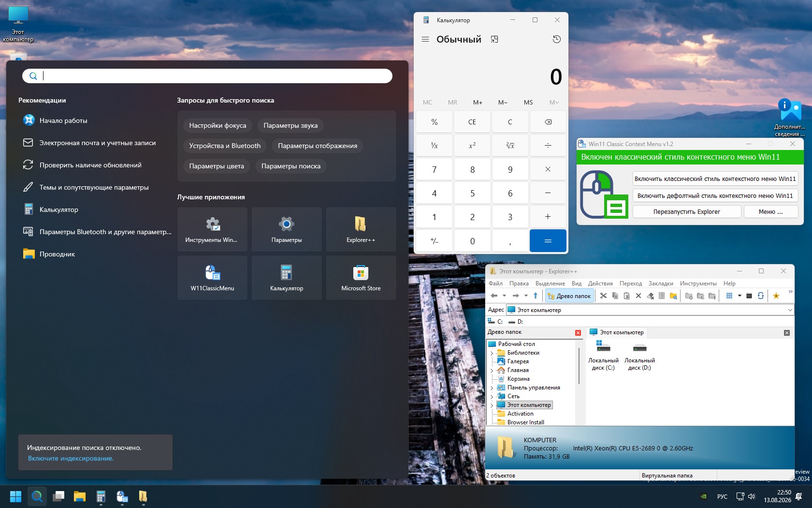Expand the Сеть node in folder tree
The image size is (812, 508).
click(492, 396)
